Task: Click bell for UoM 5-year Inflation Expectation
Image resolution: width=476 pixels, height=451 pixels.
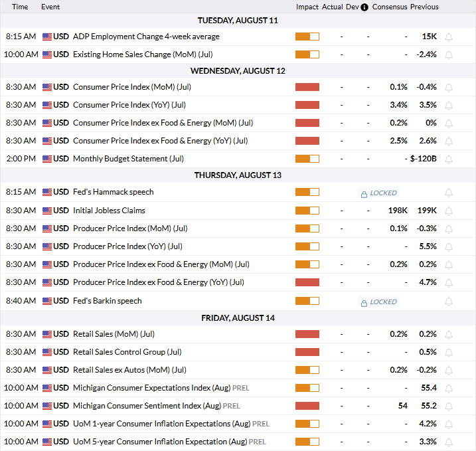Action: click(449, 442)
